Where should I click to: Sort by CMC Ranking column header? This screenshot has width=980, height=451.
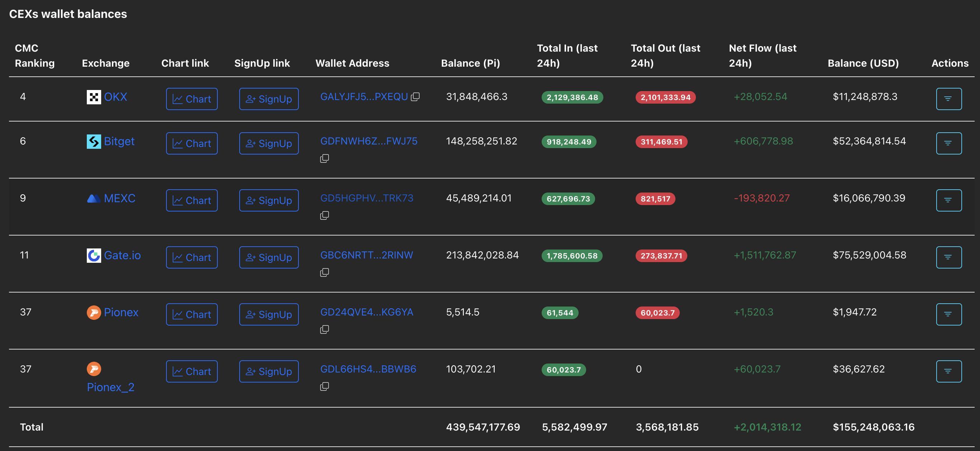point(34,56)
